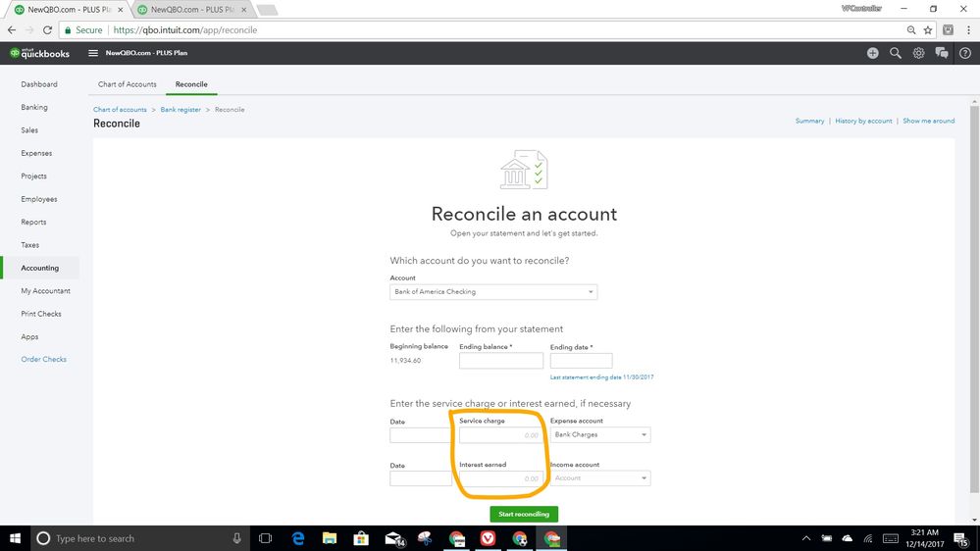This screenshot has width=980, height=551.
Task: Open the browser zoom magnifier icon
Action: (x=911, y=30)
